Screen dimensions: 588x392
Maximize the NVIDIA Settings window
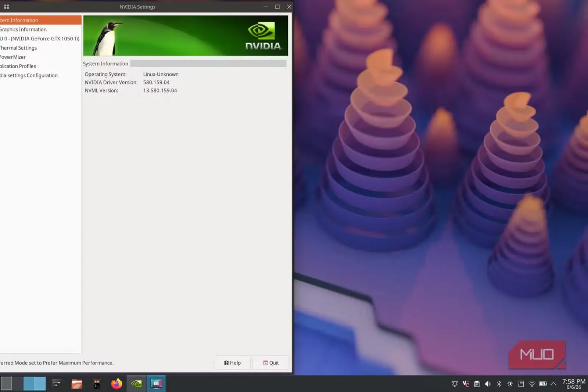(x=277, y=7)
